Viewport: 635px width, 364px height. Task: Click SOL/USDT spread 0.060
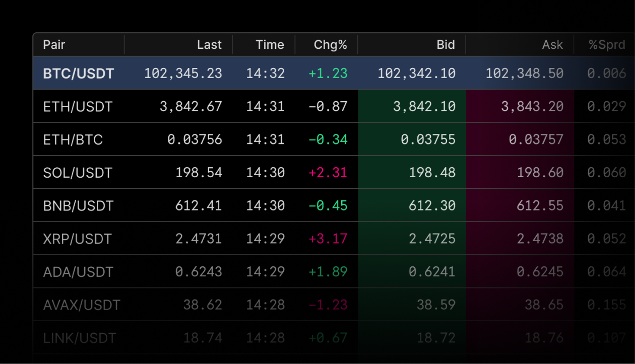click(x=607, y=173)
